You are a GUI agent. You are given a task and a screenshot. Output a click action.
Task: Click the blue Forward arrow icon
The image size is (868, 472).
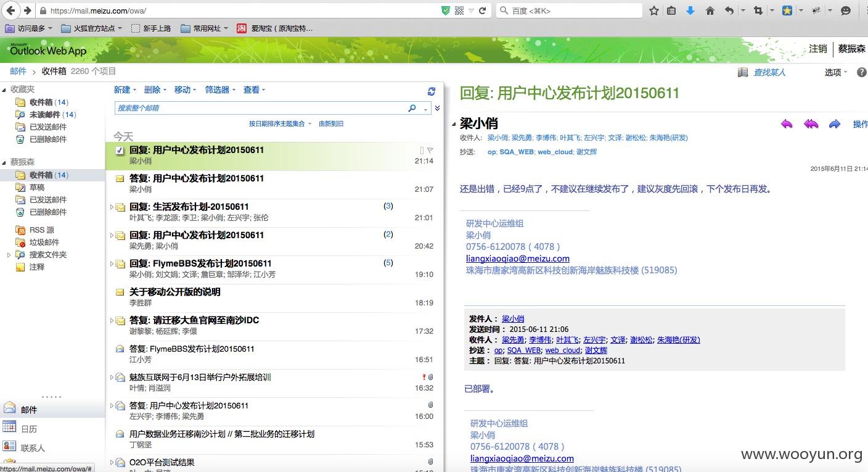click(x=835, y=124)
